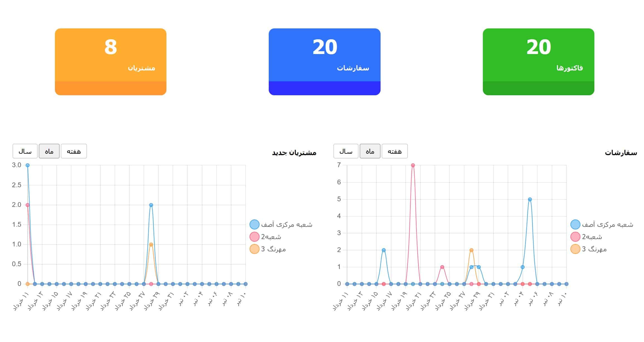Click the سفارشات label on blue card
This screenshot has height=342, width=644.
click(x=353, y=68)
